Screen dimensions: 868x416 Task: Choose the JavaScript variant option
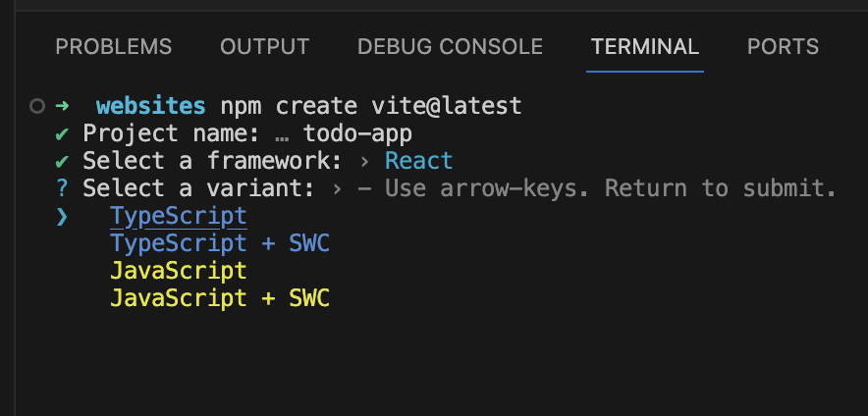pyautogui.click(x=179, y=272)
